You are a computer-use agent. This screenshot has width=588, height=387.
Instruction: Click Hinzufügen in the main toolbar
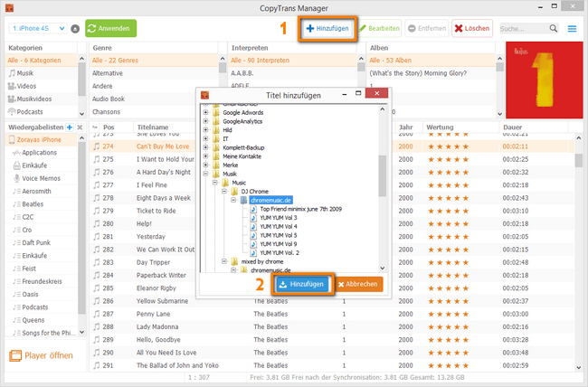coord(327,29)
